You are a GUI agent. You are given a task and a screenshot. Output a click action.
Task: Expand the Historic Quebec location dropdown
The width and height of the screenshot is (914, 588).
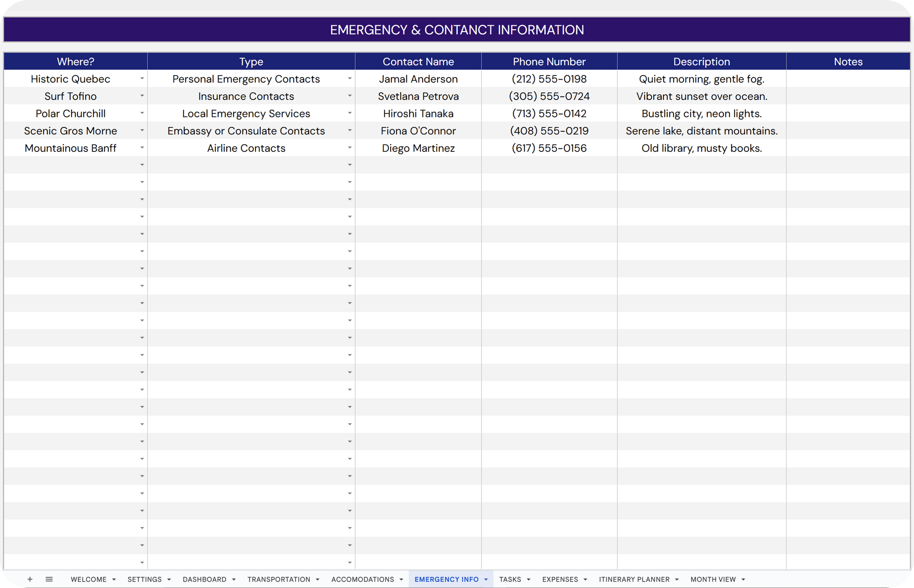142,79
